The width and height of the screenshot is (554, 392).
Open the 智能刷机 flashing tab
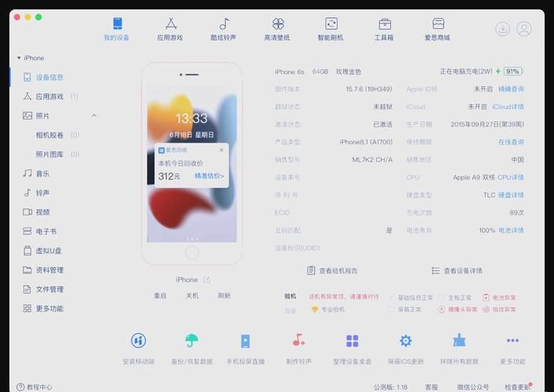pos(331,29)
